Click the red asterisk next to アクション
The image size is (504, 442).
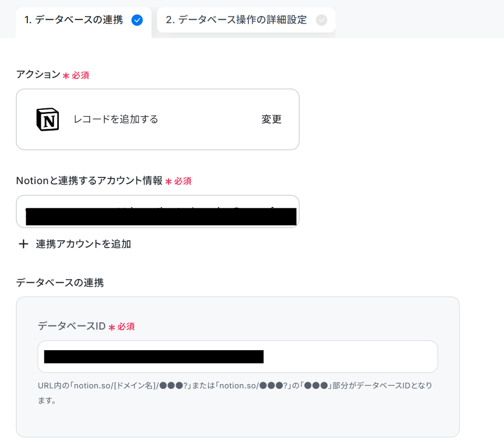(x=66, y=76)
